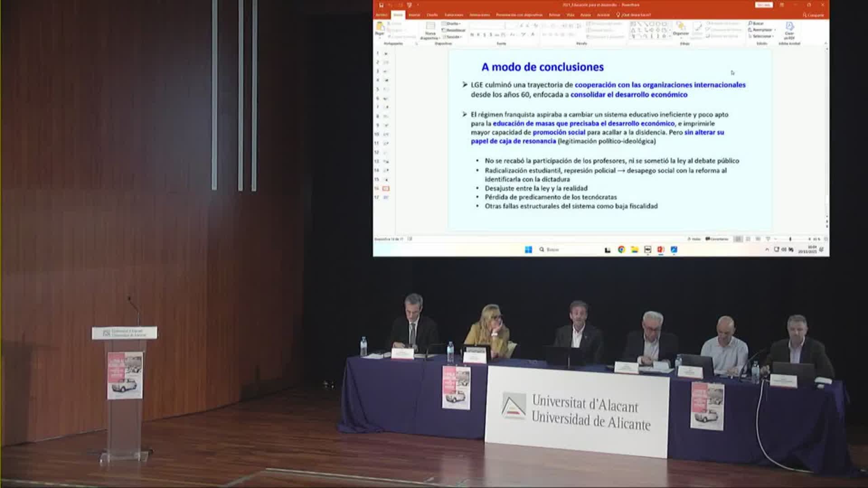Adjust the zoom slider in status bar

[x=790, y=239]
